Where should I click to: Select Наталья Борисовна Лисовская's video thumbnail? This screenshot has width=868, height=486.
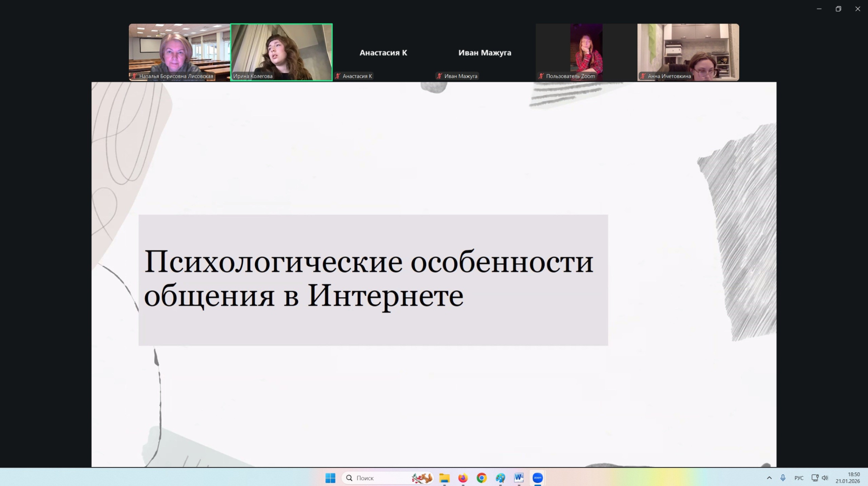(x=179, y=52)
